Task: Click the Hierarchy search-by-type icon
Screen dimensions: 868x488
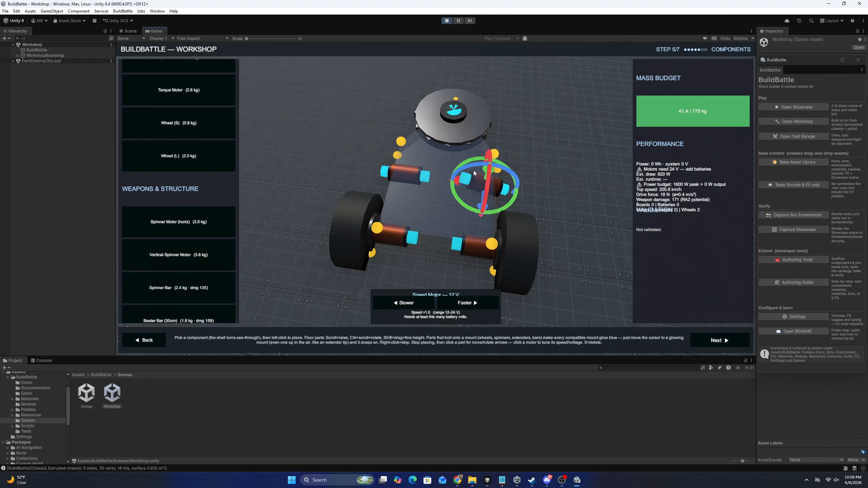Action: click(x=111, y=38)
